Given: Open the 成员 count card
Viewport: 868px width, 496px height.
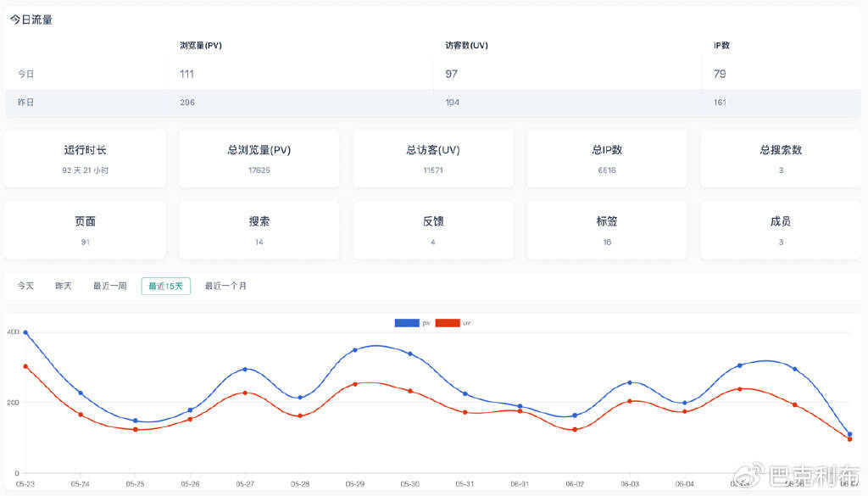Looking at the screenshot, I should point(781,230).
